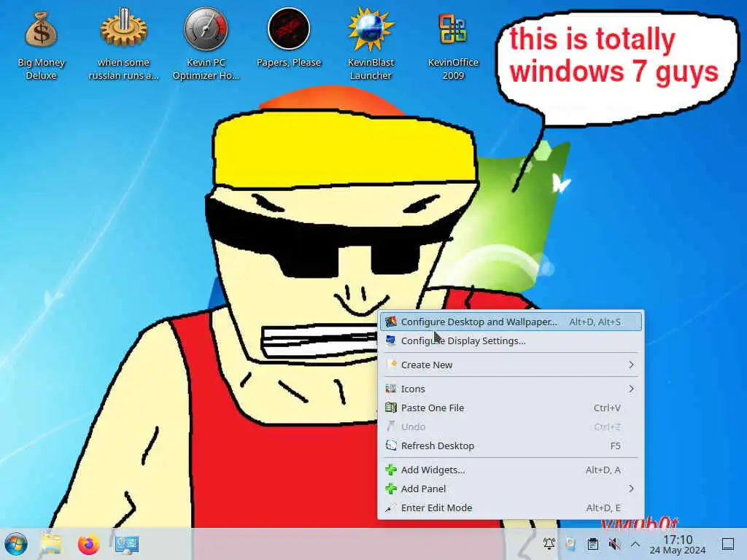Launch Firefox from the taskbar
The height and width of the screenshot is (560, 747).
(x=88, y=544)
